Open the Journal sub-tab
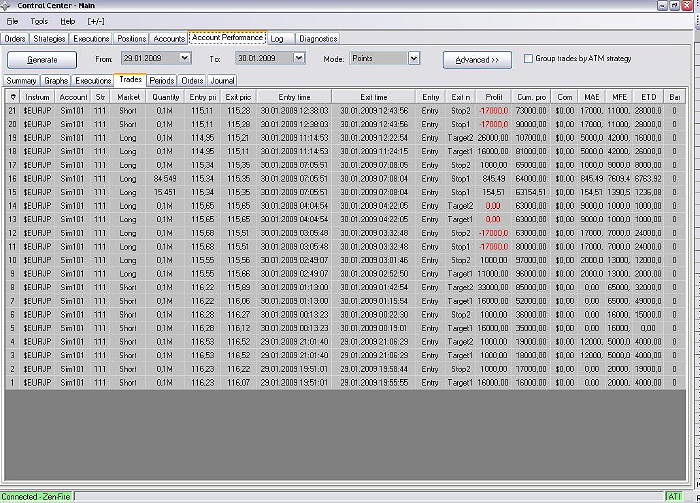 (x=223, y=79)
